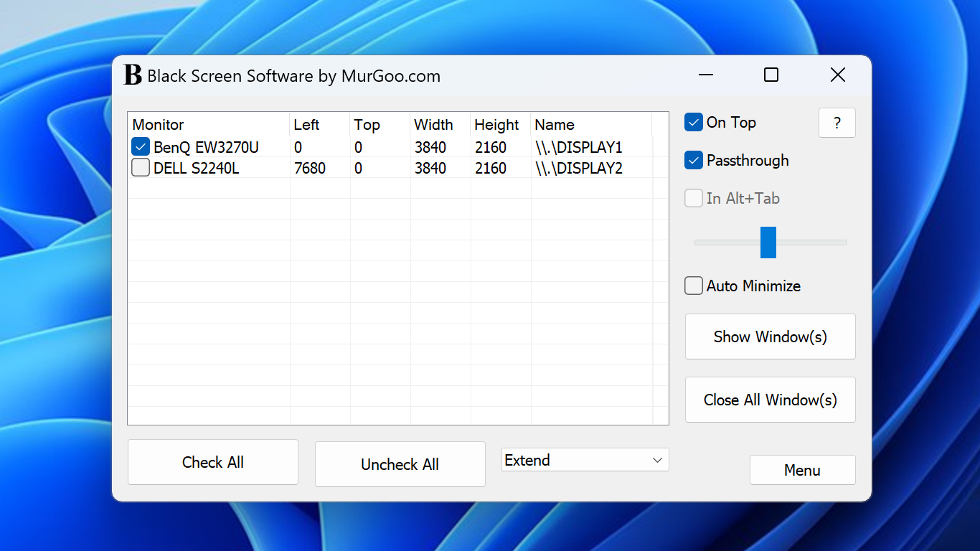Enable Auto Minimize
The image size is (980, 551).
tap(693, 286)
